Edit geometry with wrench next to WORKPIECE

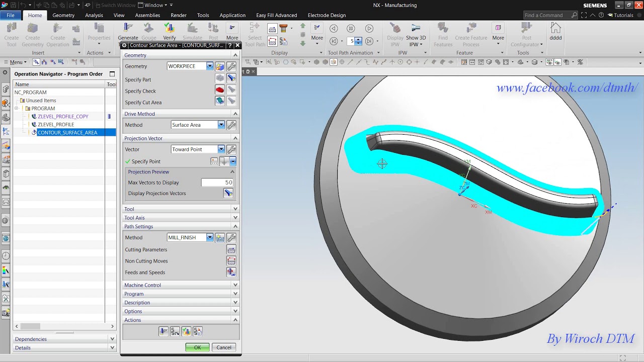click(231, 66)
